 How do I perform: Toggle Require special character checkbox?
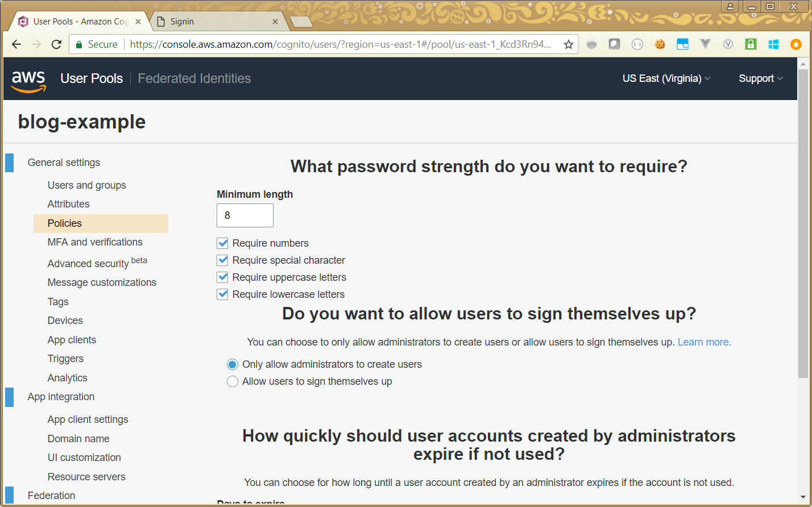coord(222,260)
